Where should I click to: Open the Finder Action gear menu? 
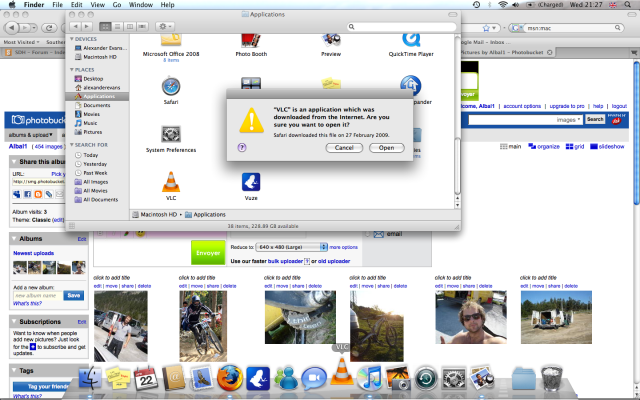click(x=165, y=27)
